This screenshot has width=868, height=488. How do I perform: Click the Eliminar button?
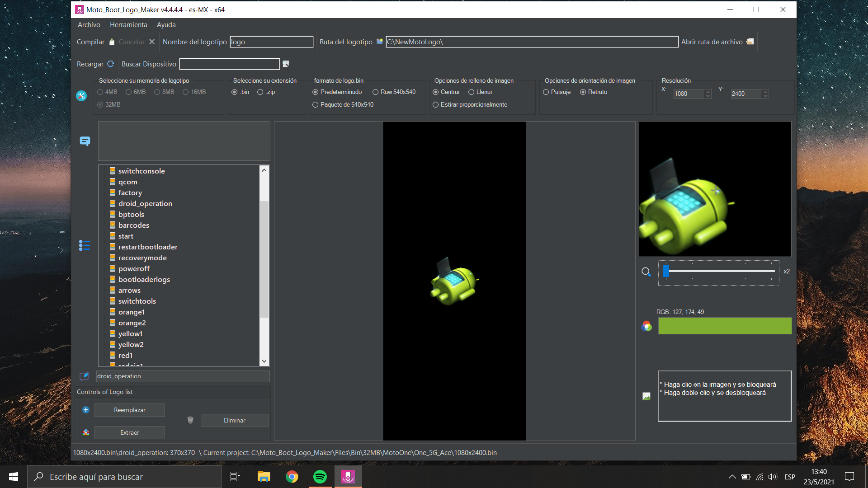point(234,420)
